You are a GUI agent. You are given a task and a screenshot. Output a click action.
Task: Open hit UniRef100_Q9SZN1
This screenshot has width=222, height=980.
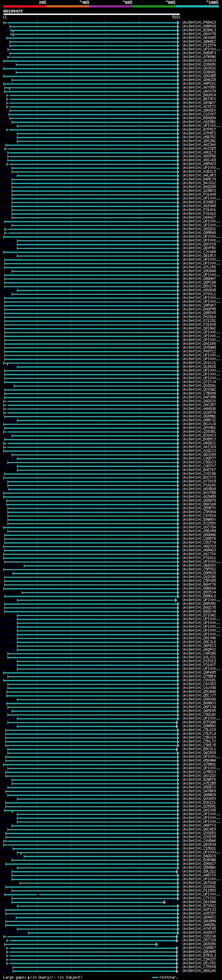(199, 141)
